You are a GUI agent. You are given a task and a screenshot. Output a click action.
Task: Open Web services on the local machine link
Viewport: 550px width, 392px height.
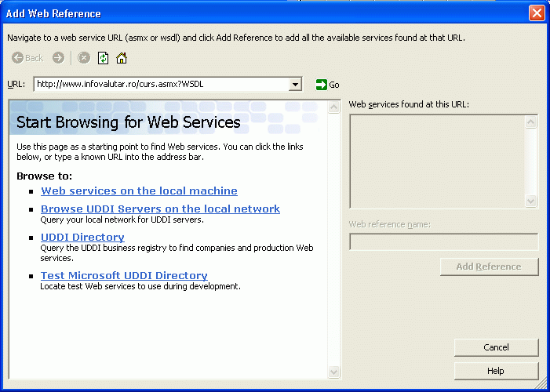139,191
